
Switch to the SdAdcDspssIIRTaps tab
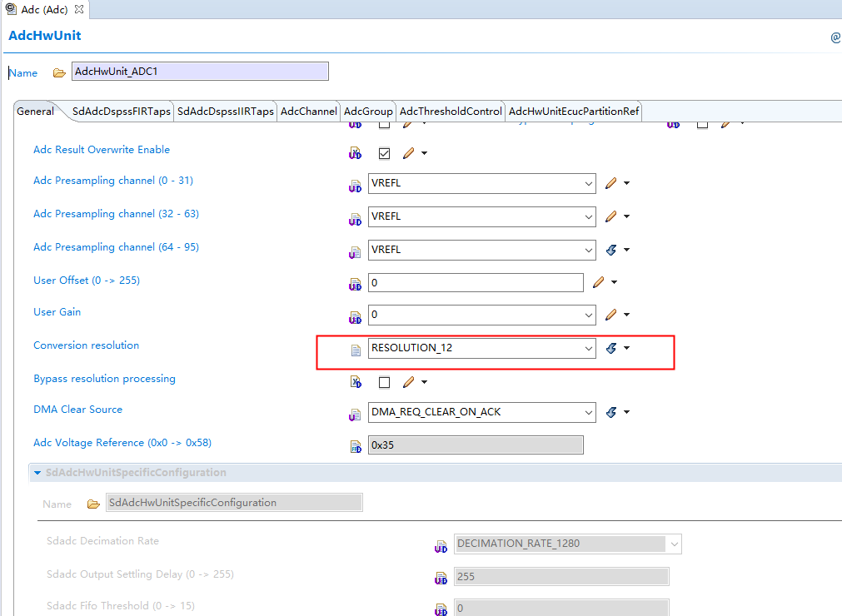226,111
